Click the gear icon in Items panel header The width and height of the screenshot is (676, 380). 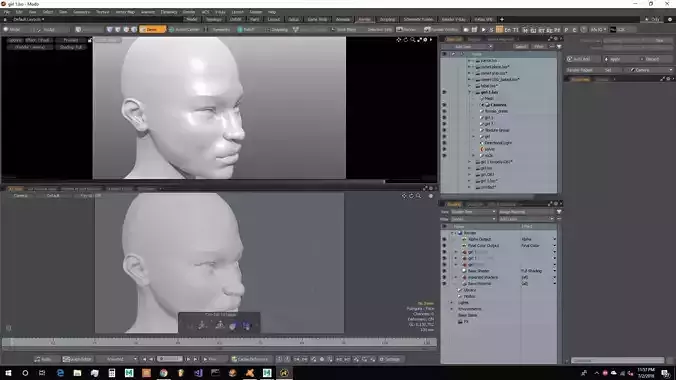556,39
